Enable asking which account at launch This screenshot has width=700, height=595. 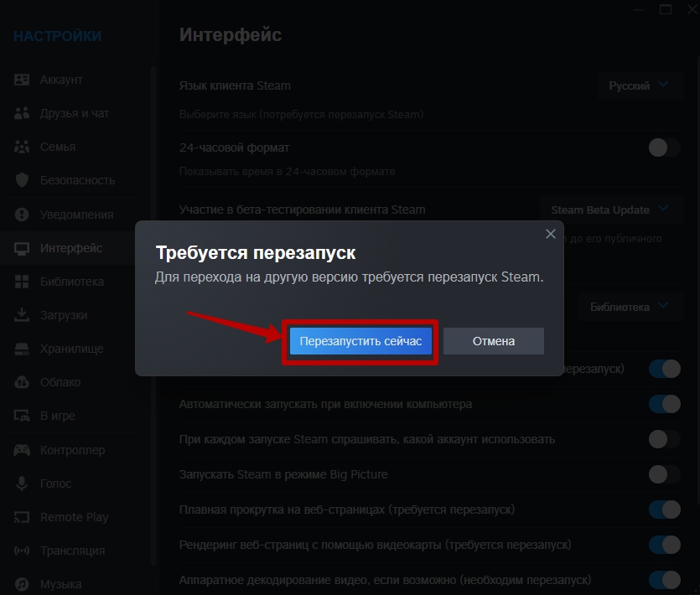coord(664,439)
